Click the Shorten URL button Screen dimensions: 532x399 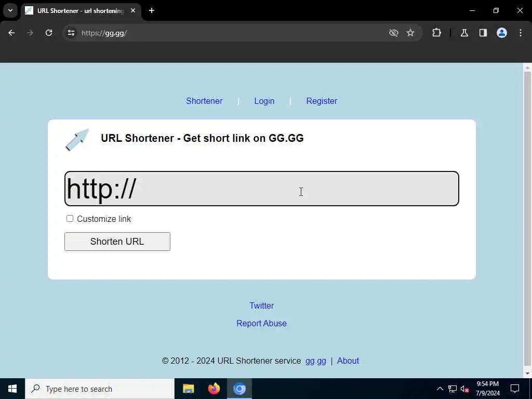[117, 242]
